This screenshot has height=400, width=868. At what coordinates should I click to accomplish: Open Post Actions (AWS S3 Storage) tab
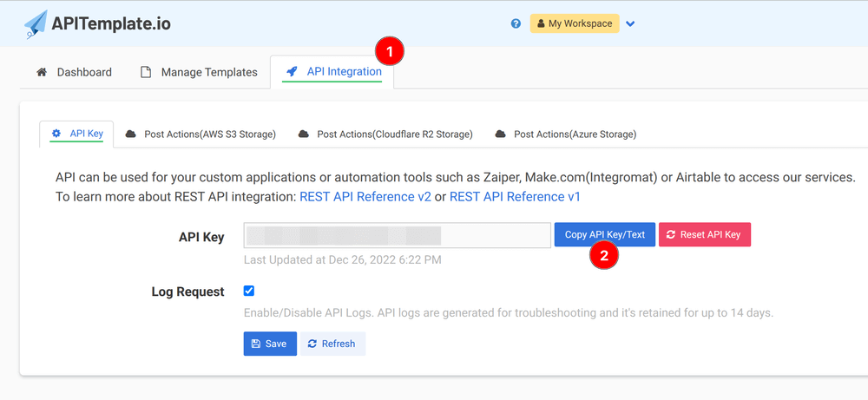201,134
